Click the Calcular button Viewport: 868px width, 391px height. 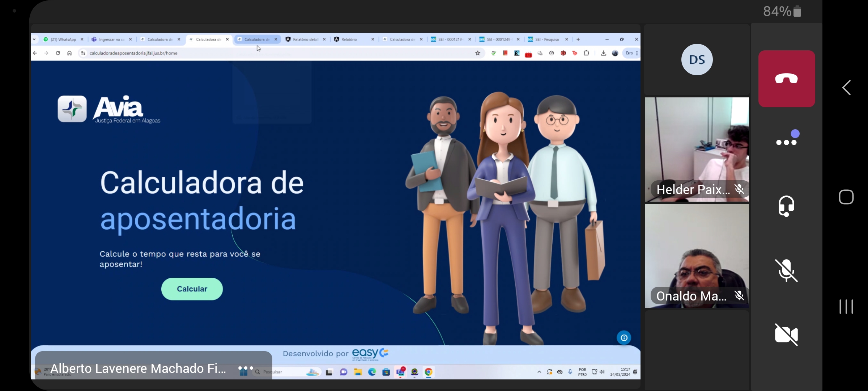point(192,289)
